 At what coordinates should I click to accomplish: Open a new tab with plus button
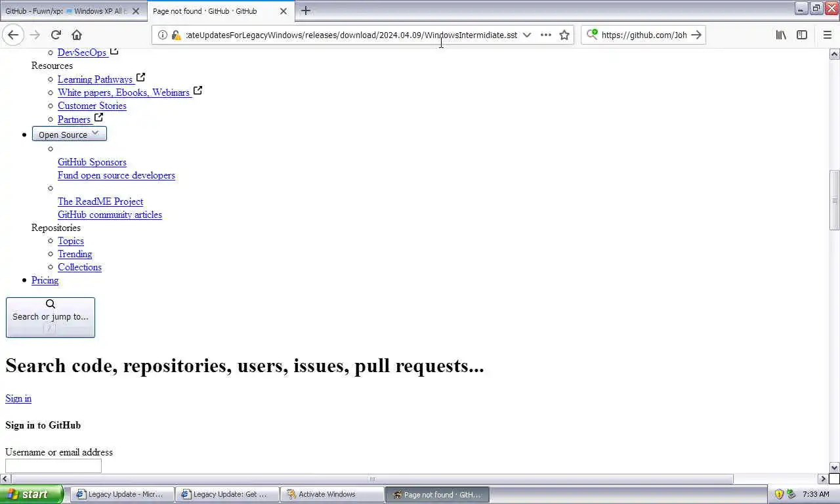[306, 10]
